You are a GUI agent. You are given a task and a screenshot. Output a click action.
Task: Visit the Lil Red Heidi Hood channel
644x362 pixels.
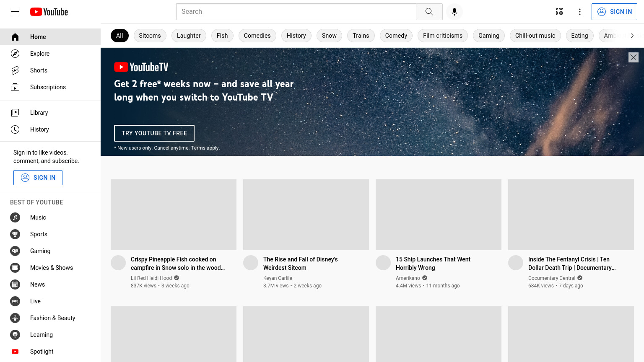pos(151,278)
